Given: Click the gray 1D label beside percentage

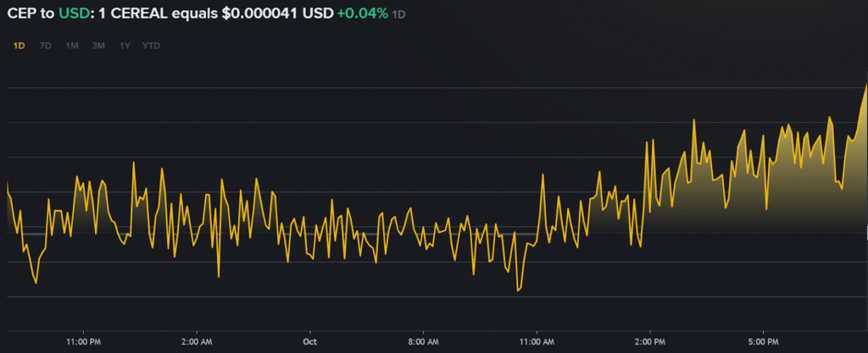Looking at the screenshot, I should click(398, 16).
